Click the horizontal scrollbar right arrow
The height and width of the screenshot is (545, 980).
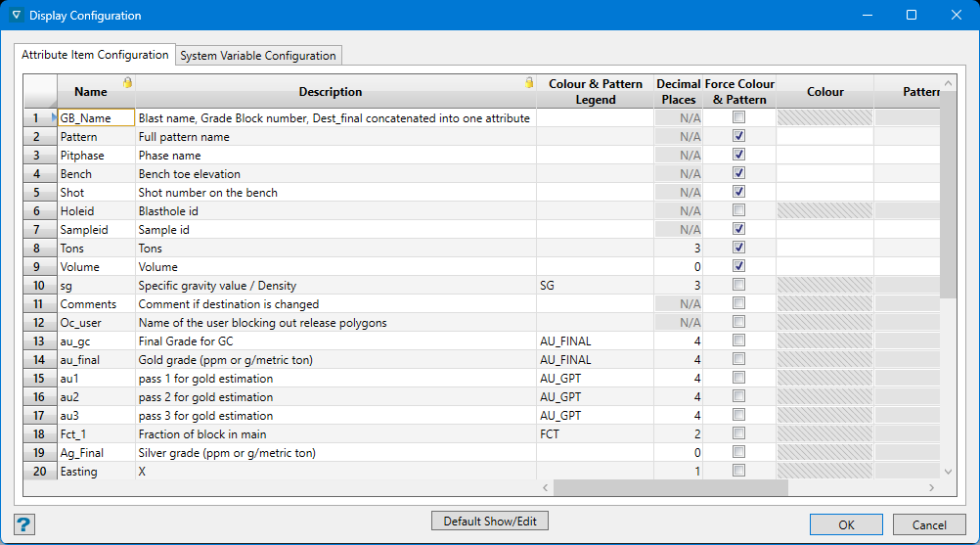point(932,487)
